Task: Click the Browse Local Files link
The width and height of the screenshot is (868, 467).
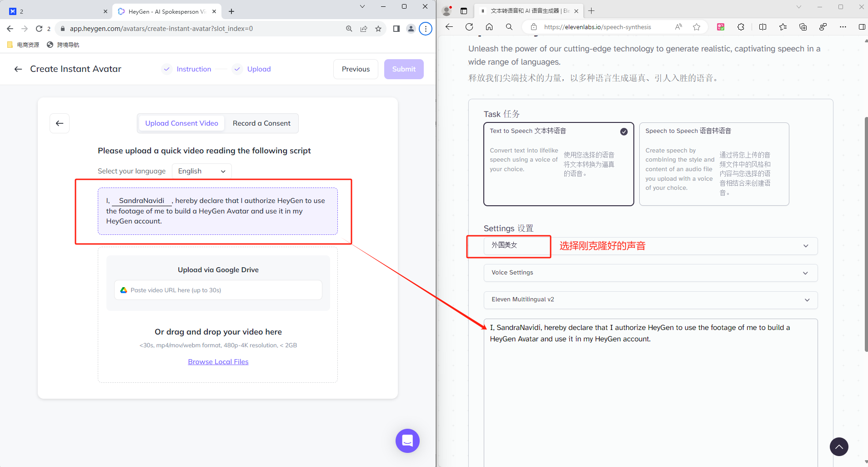Action: (x=218, y=362)
